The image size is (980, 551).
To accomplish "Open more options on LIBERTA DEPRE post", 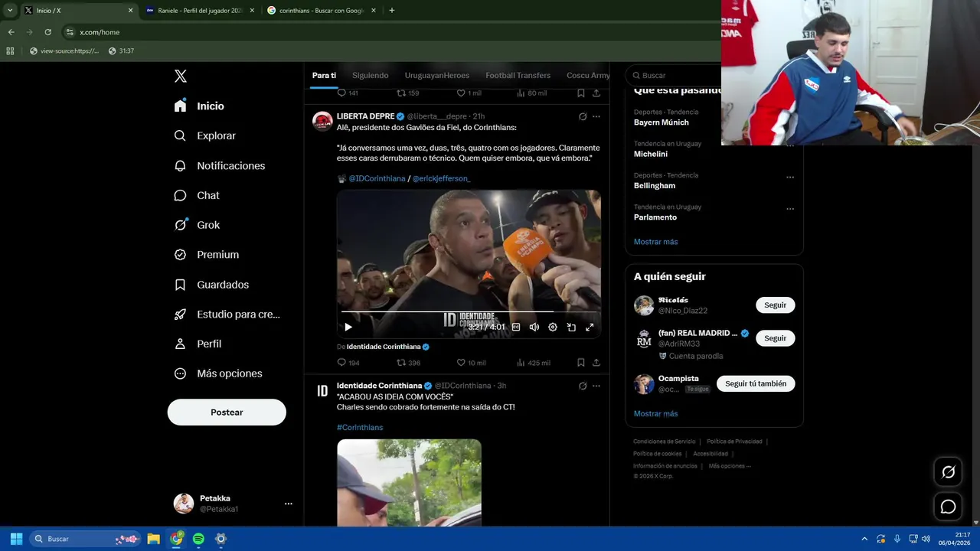I will (x=596, y=116).
